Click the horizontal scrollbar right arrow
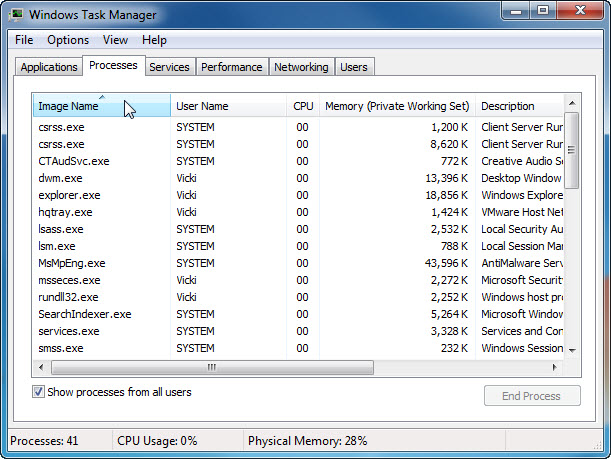Image resolution: width=611 pixels, height=459 pixels. pos(554,367)
